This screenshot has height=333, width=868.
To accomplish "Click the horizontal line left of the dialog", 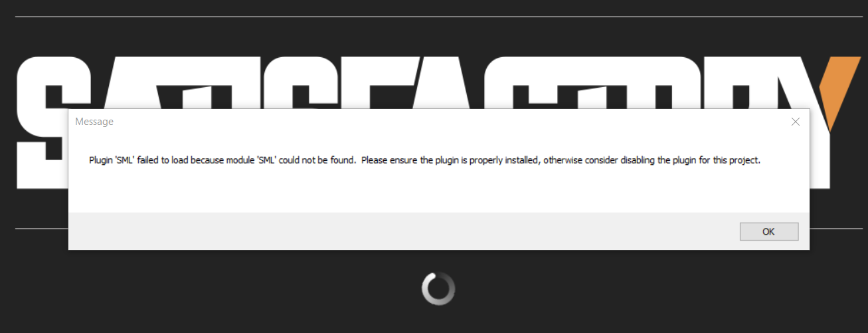I will (41, 229).
